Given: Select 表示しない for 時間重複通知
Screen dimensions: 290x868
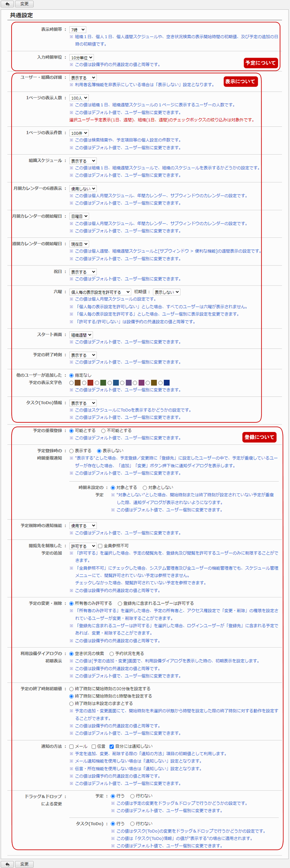Looking at the screenshot, I should (x=99, y=451).
